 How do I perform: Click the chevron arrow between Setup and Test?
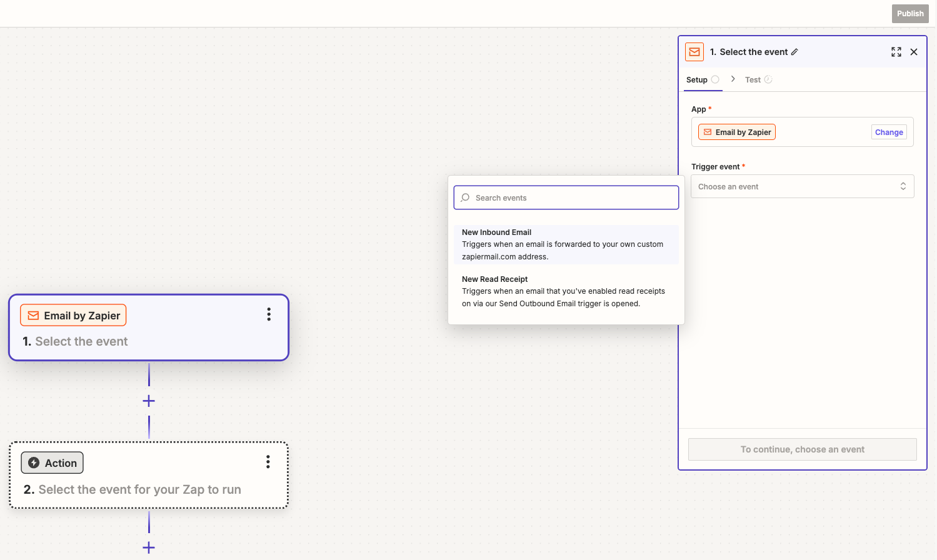(x=733, y=79)
